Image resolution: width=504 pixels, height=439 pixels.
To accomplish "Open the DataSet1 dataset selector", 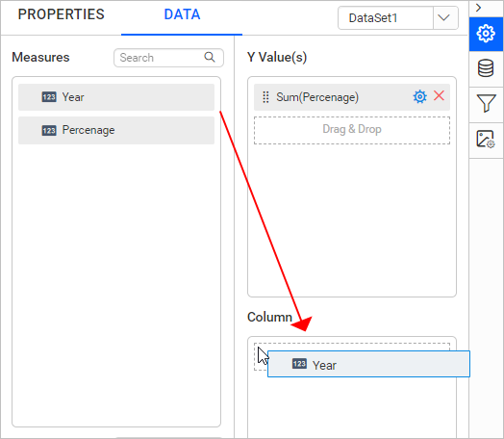I will [x=398, y=18].
